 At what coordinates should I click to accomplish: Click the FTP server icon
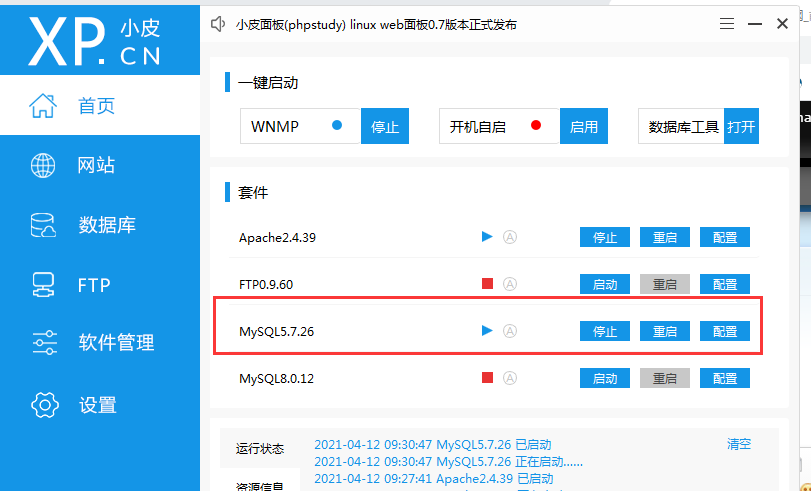pos(43,285)
